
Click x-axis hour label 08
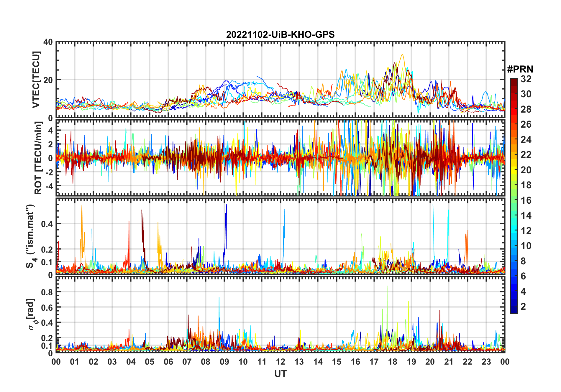coord(206,362)
